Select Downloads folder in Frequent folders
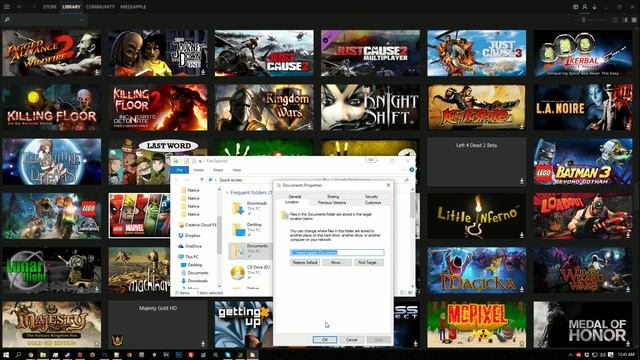The width and height of the screenshot is (640, 360). 250,208
